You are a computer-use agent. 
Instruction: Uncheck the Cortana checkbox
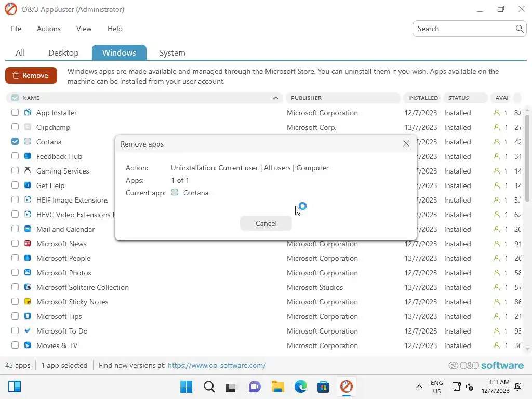(15, 141)
